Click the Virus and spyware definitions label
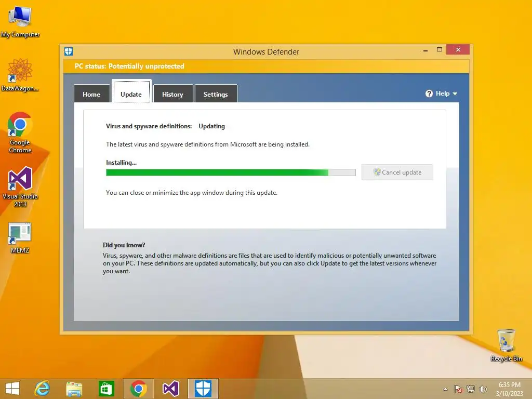 pyautogui.click(x=149, y=126)
